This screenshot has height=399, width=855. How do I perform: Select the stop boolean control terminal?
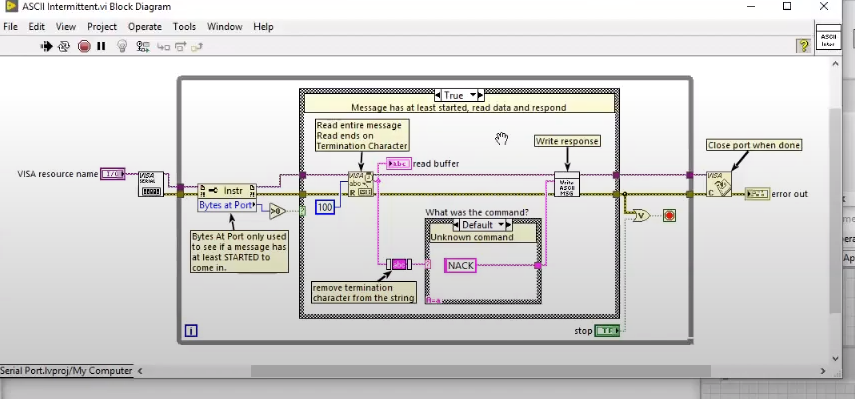tap(607, 330)
